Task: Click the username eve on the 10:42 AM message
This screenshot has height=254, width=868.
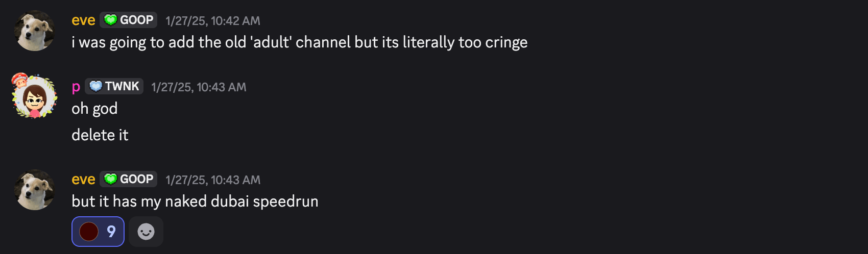Action: click(83, 20)
